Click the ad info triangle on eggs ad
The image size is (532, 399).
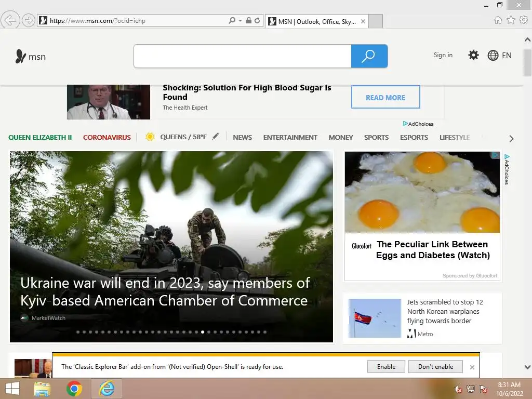pyautogui.click(x=495, y=155)
